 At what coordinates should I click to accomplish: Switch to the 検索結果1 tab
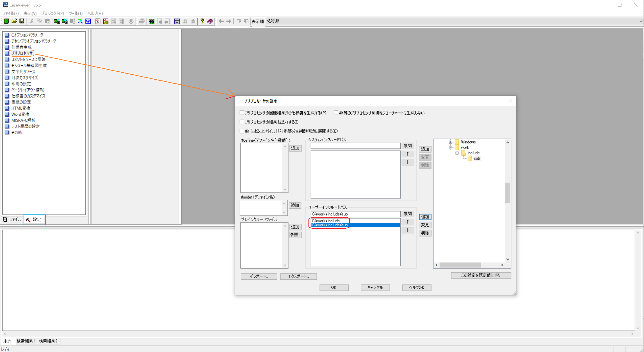pyautogui.click(x=25, y=341)
